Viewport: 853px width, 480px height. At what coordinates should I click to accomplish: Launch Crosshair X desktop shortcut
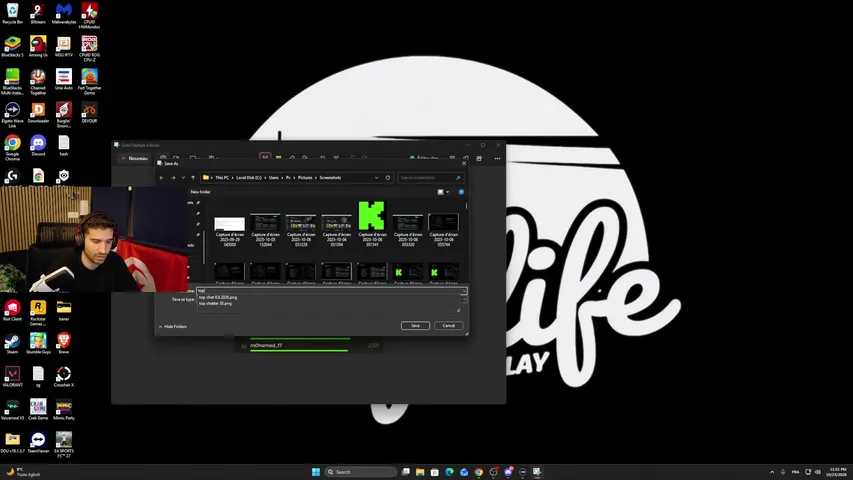(64, 377)
